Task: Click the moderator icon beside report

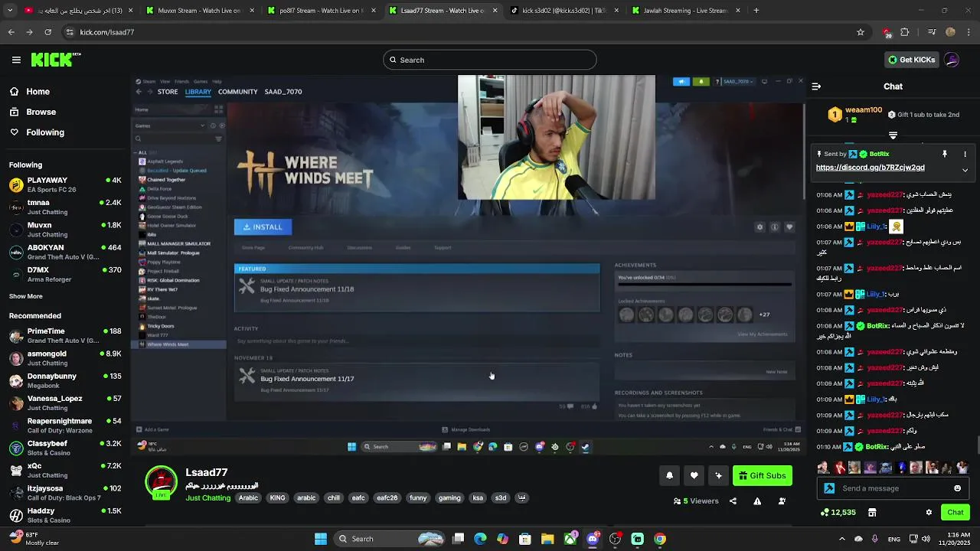Action: tap(782, 501)
